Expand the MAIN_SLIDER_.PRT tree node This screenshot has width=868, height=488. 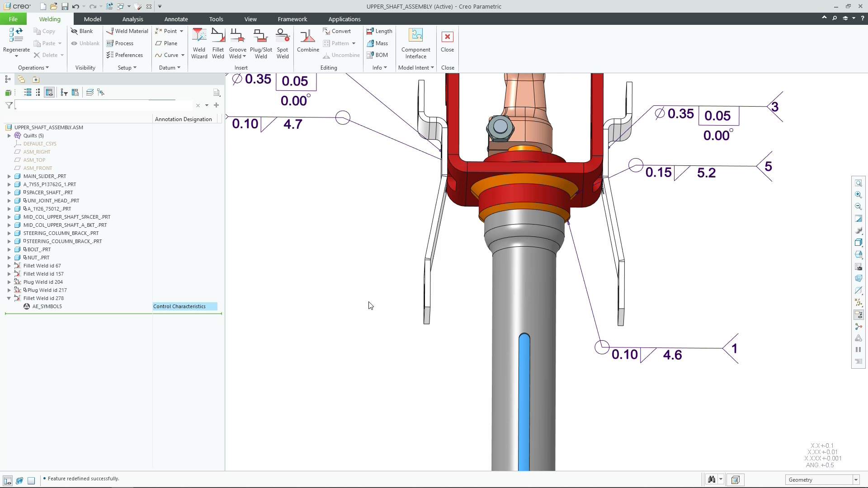[x=9, y=176]
